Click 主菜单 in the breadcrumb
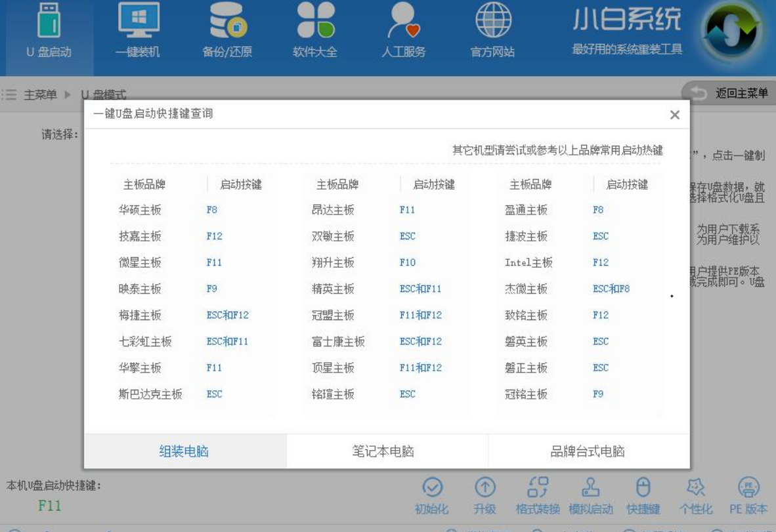776x532 pixels. pyautogui.click(x=40, y=95)
